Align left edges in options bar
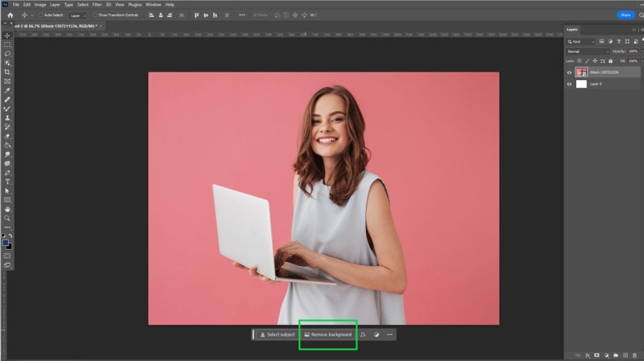This screenshot has height=361, width=644. click(152, 15)
